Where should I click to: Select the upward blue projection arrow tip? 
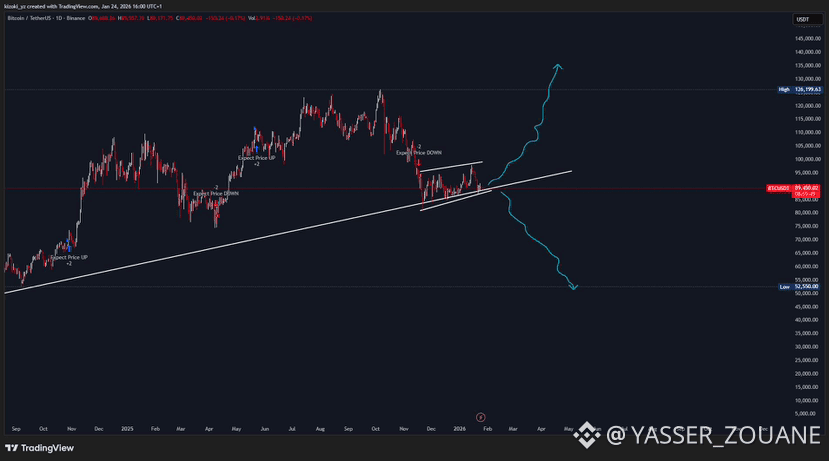click(557, 66)
